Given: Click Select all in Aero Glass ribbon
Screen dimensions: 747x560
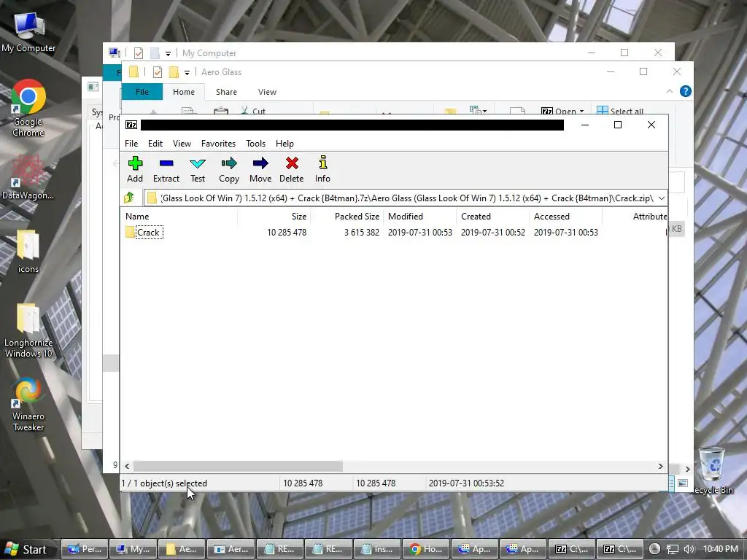Looking at the screenshot, I should pyautogui.click(x=620, y=111).
